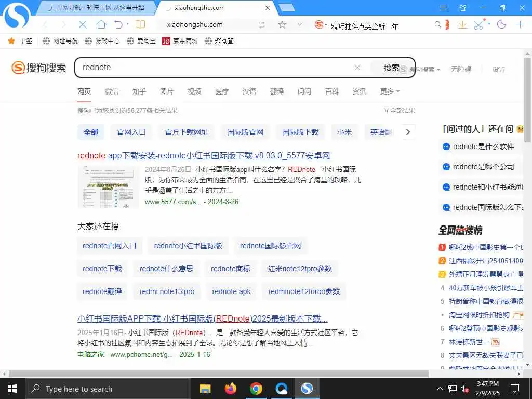Toggle the muted volume tray icon

coord(464,389)
